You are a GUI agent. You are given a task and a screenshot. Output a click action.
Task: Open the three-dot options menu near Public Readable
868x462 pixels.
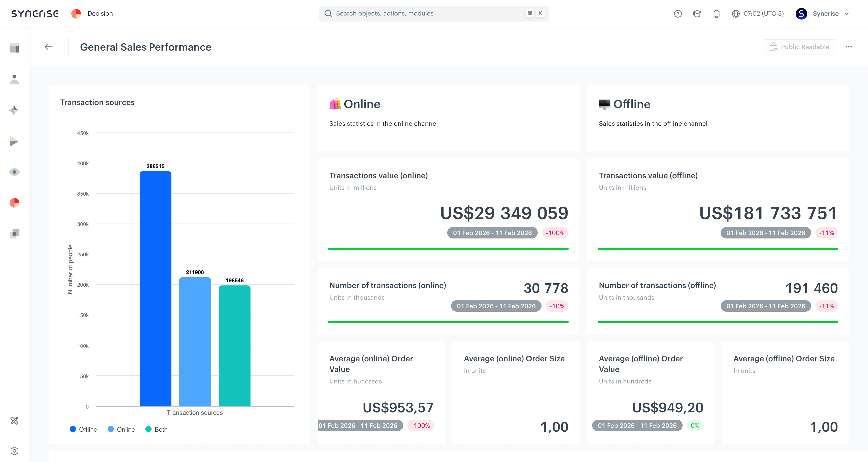[849, 47]
